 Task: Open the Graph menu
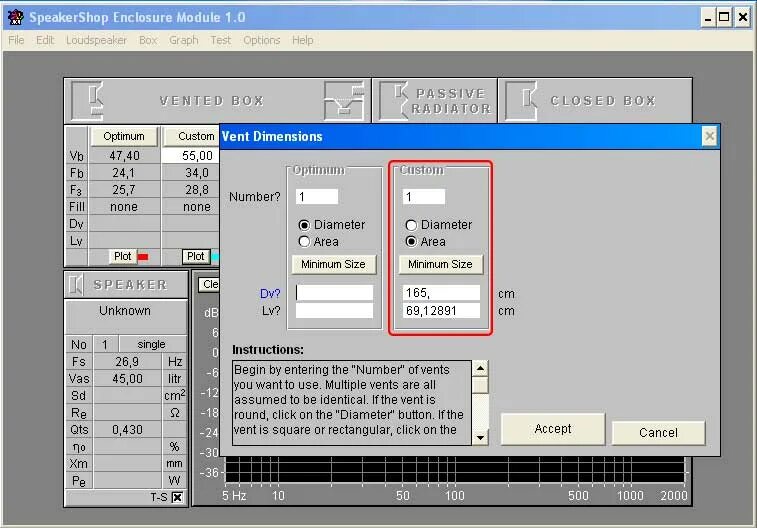click(183, 40)
